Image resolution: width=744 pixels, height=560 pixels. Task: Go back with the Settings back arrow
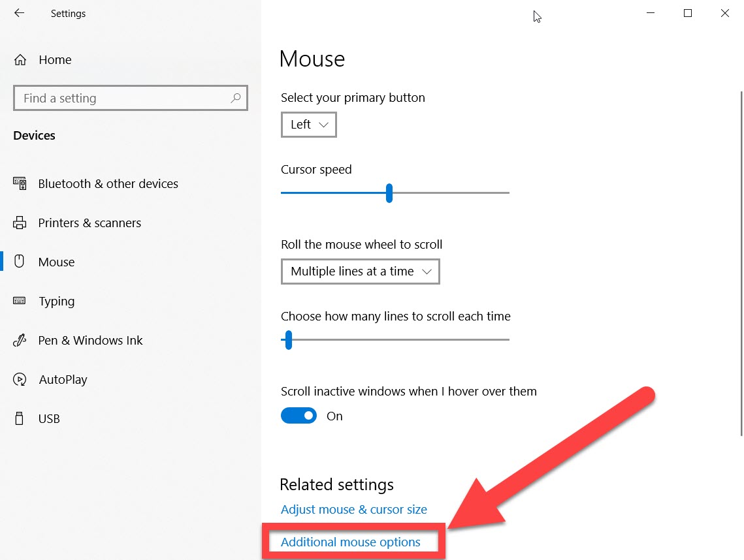coord(19,13)
